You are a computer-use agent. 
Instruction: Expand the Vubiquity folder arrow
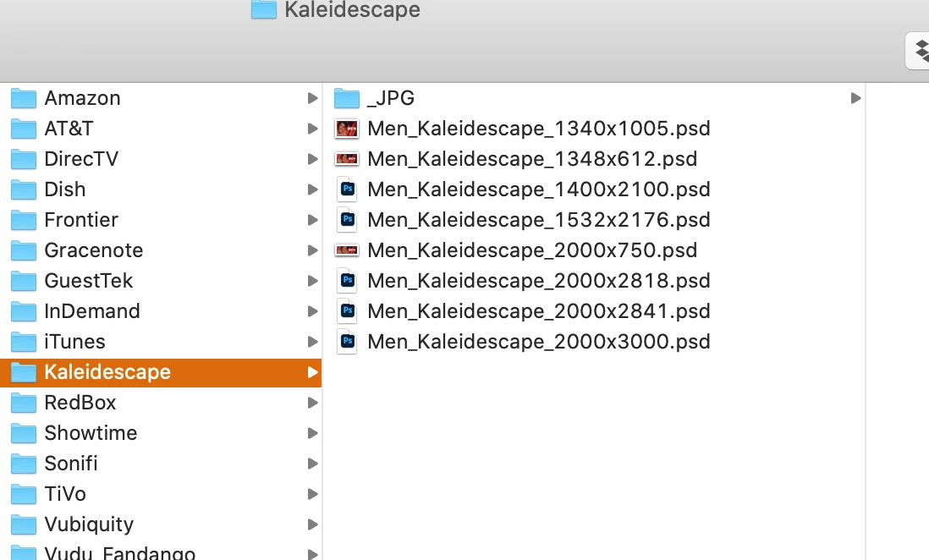click(x=312, y=524)
